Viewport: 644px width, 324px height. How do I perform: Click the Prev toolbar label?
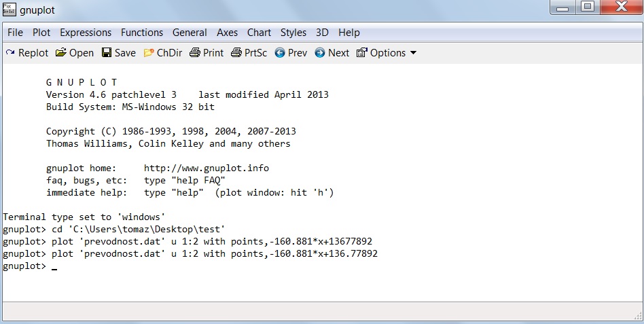click(x=298, y=53)
